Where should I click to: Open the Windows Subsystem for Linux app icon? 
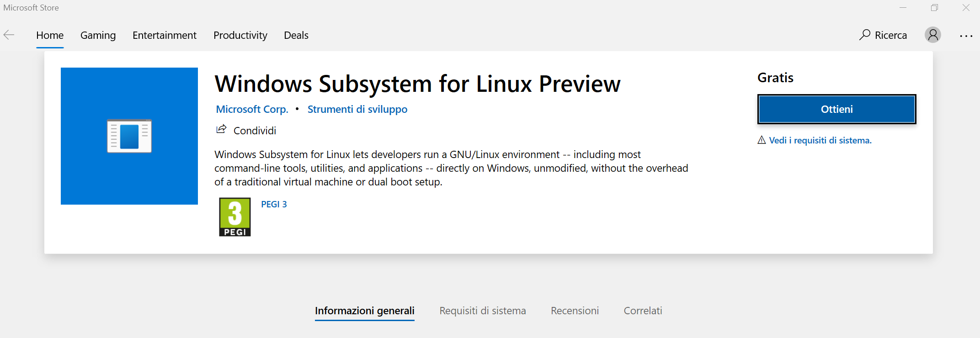pos(129,136)
